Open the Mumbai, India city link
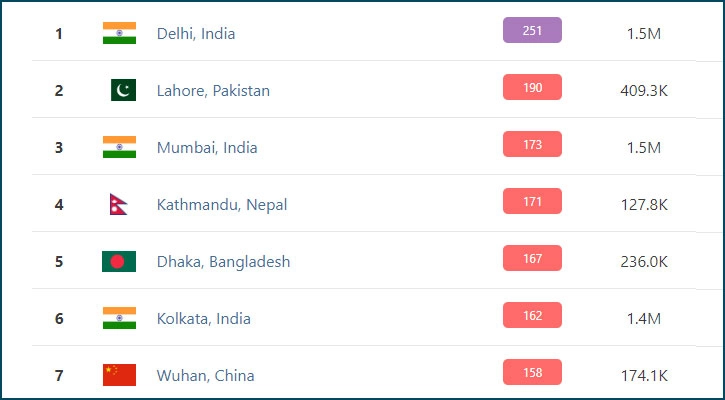The image size is (725, 400). click(x=207, y=148)
